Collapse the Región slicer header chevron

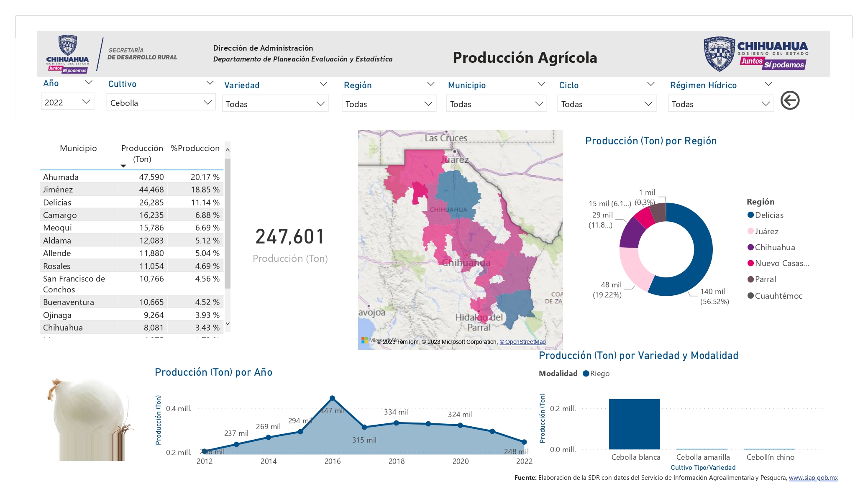430,84
